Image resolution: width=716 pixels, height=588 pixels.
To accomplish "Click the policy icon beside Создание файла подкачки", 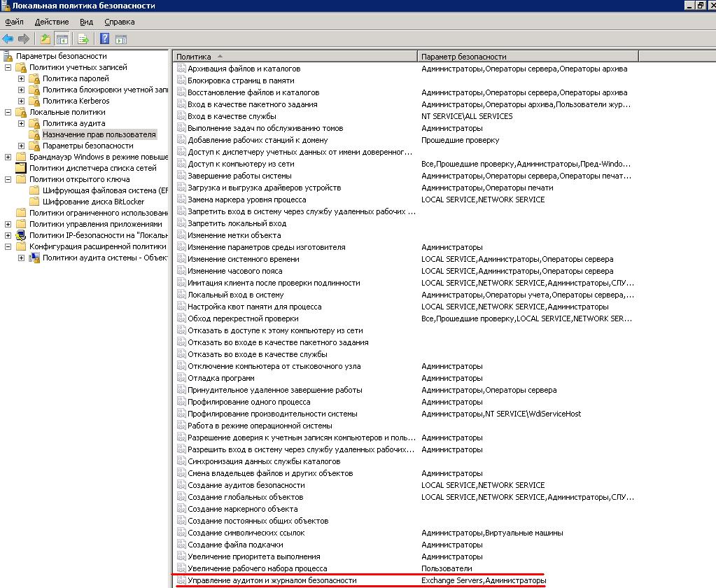I will 181,545.
